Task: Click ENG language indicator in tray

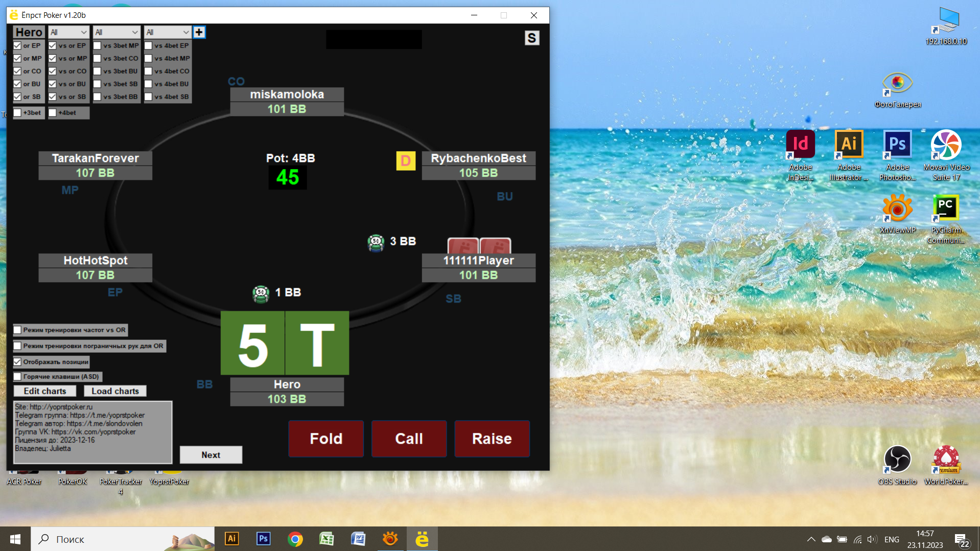Action: pyautogui.click(x=892, y=539)
